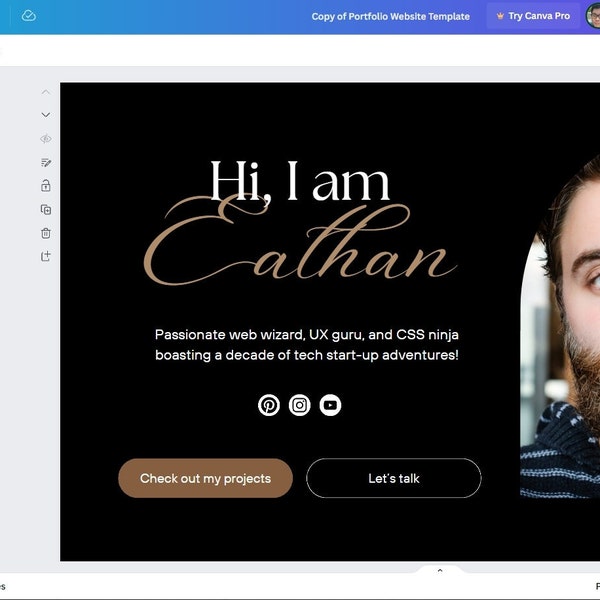Duplicate the page with the duplicate icon

pos(46,210)
